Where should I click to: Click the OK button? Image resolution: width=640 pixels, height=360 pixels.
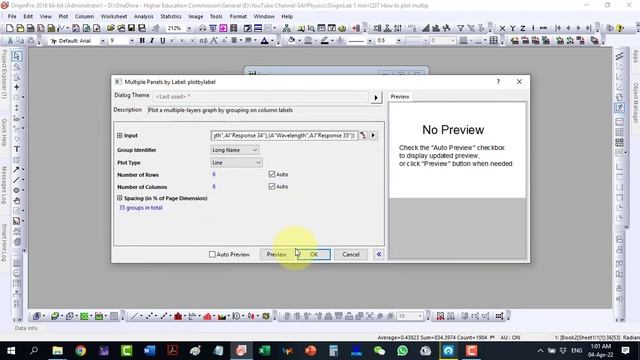click(313, 254)
